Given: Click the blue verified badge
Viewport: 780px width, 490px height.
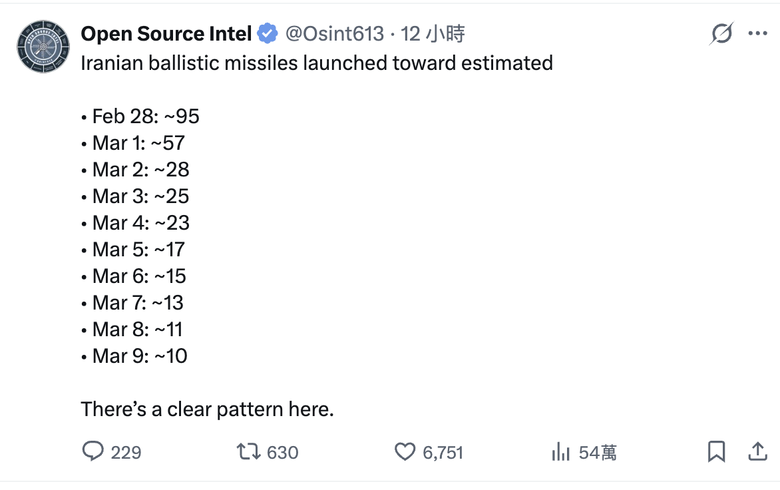Looking at the screenshot, I should (x=267, y=34).
